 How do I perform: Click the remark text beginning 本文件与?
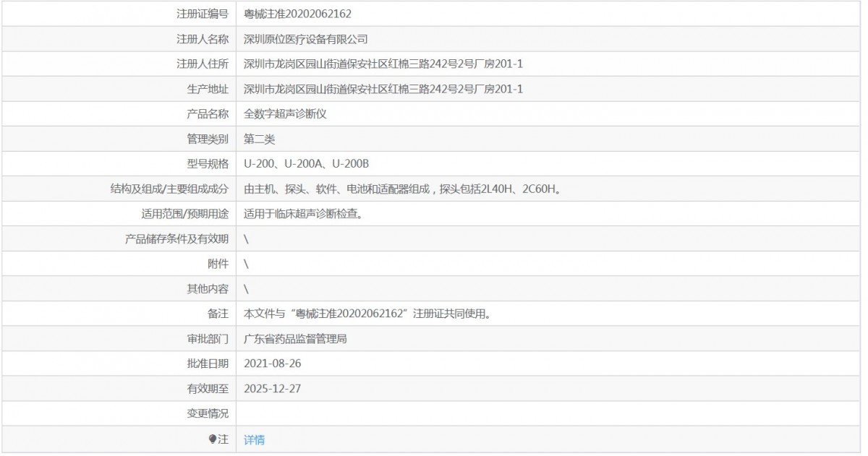[369, 314]
